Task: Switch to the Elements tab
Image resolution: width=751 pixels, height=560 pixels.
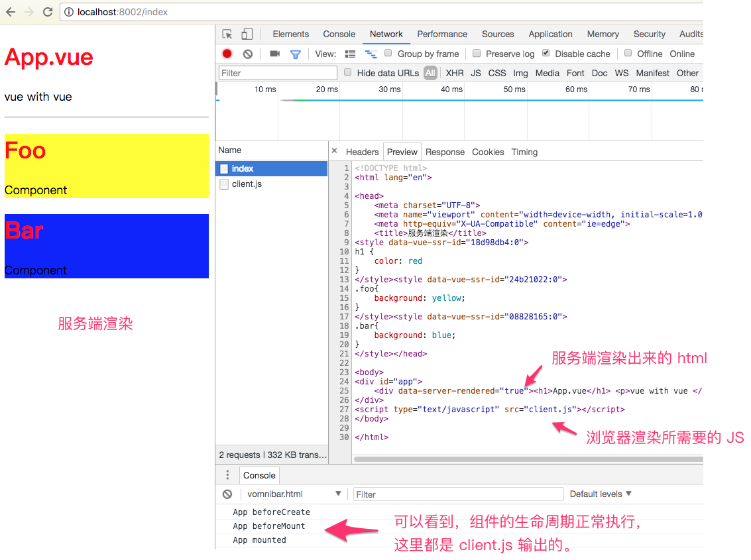Action: 290,34
